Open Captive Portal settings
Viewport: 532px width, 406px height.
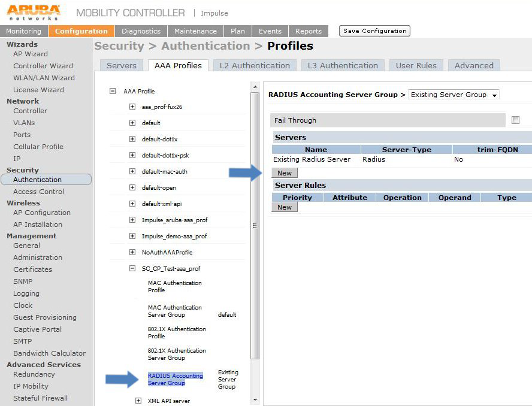click(x=38, y=329)
